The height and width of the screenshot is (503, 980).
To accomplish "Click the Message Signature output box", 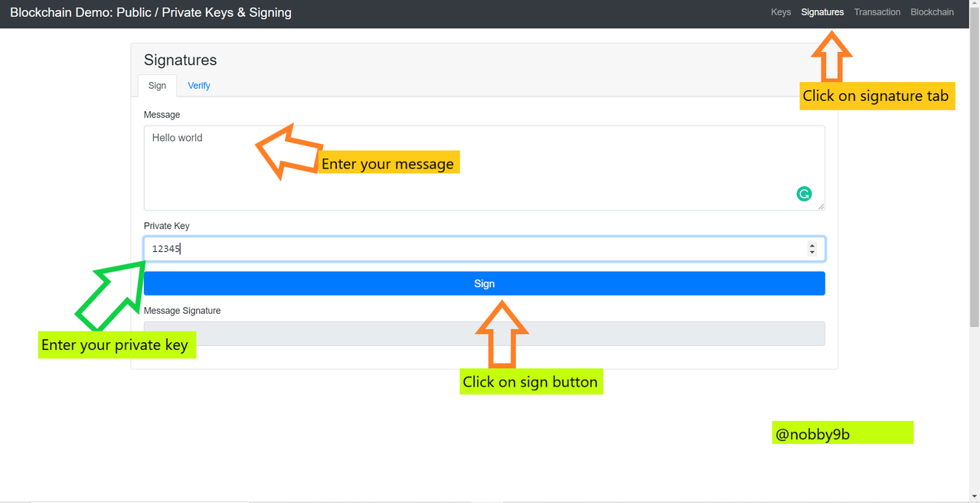I will click(x=484, y=334).
